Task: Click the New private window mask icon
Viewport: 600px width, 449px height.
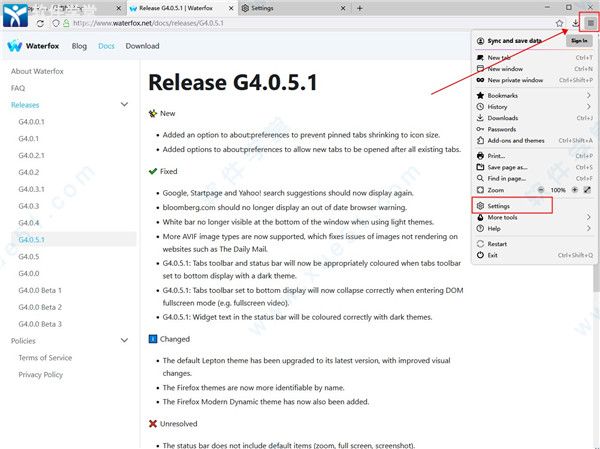Action: click(480, 80)
